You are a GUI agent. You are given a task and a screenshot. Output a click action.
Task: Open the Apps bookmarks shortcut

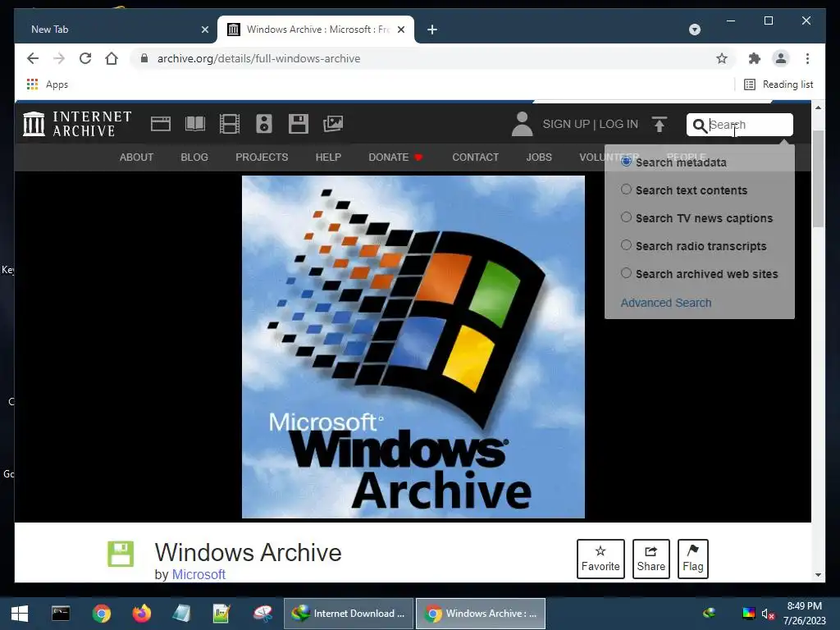[x=47, y=84]
